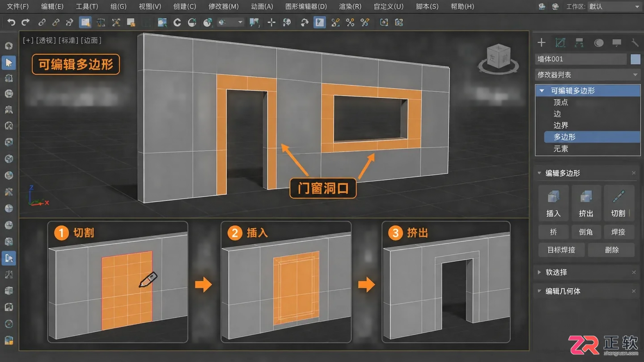Click the 挤出 (Extrude) tool button

(x=586, y=202)
